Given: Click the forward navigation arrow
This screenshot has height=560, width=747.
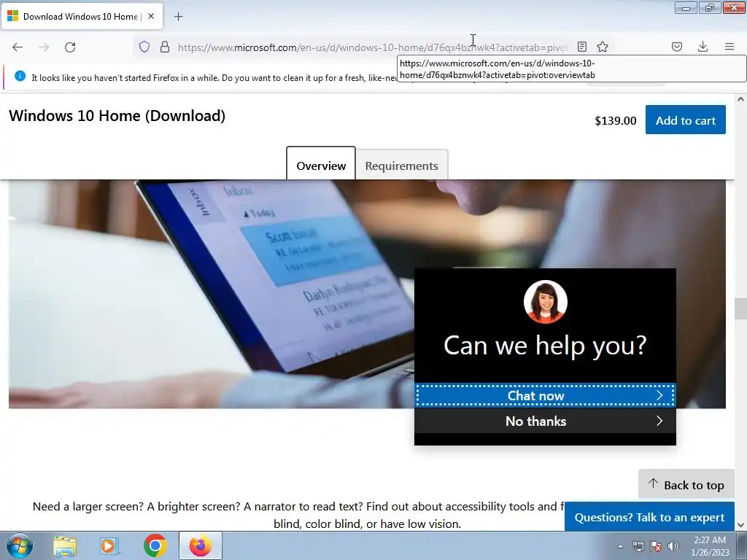Looking at the screenshot, I should [x=44, y=47].
